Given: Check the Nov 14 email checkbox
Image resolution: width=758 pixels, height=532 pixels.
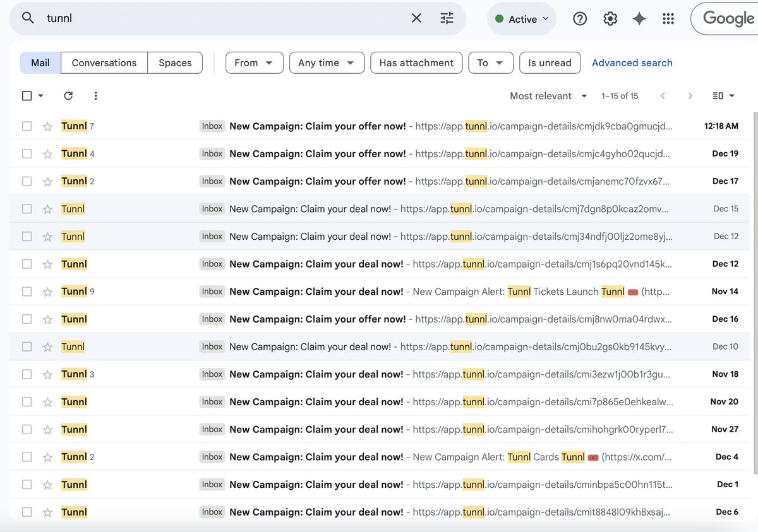Looking at the screenshot, I should (27, 292).
